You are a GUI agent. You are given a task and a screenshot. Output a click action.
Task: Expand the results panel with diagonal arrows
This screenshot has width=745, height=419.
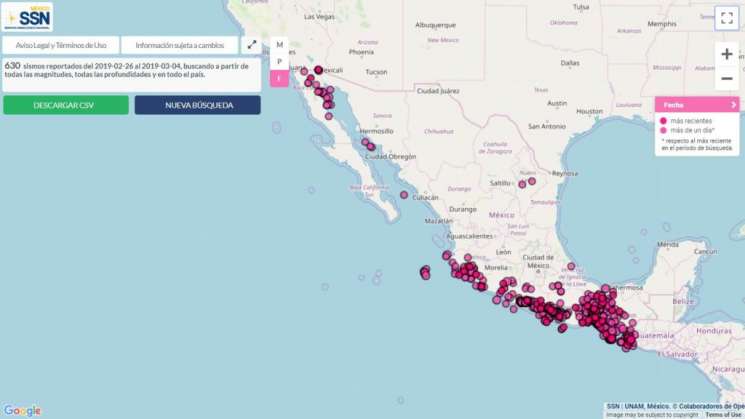click(x=252, y=45)
